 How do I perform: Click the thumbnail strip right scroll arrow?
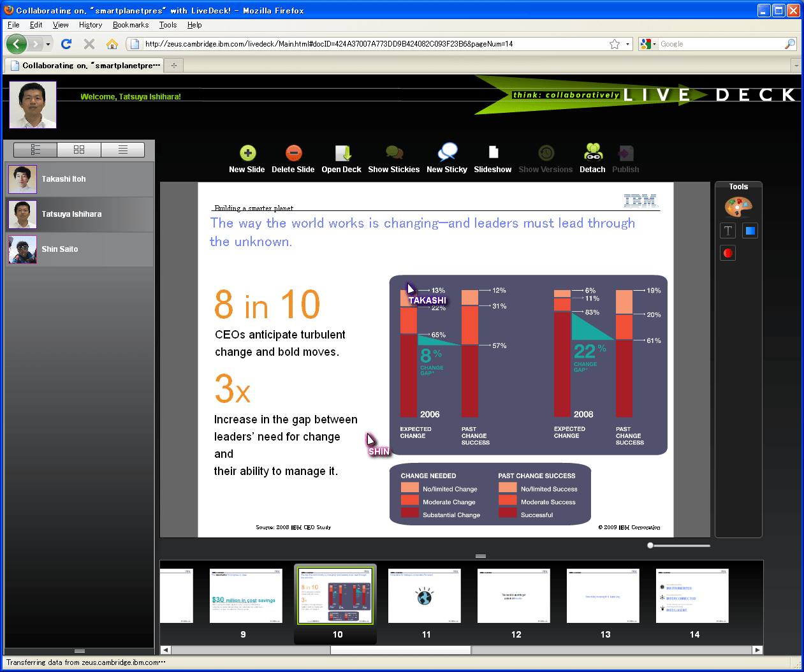tap(757, 650)
